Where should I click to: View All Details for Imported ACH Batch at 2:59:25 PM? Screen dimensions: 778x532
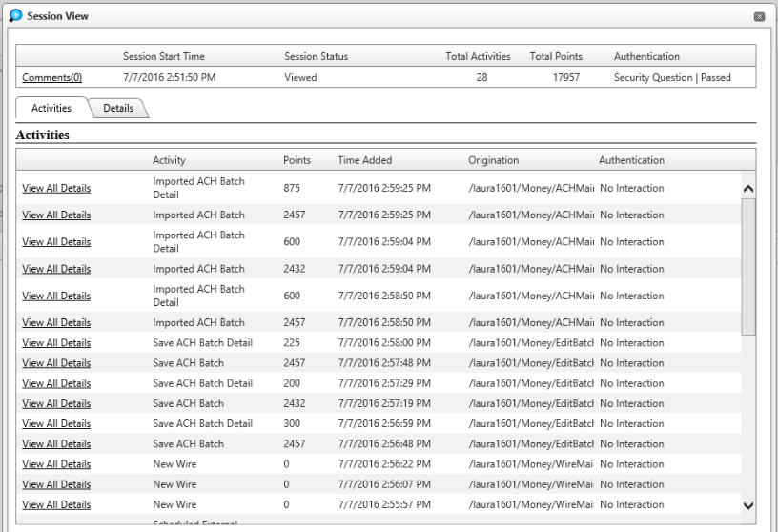(56, 215)
